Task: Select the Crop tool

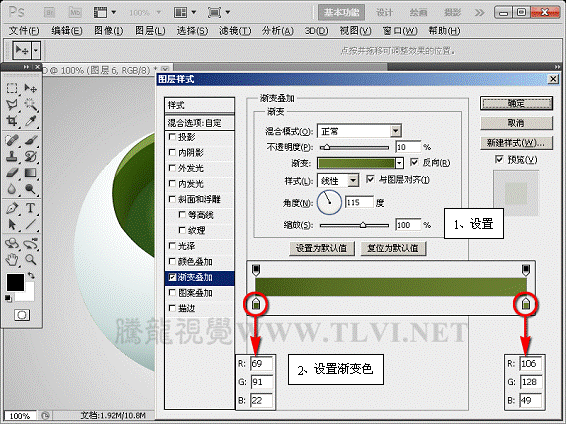Action: [x=12, y=121]
